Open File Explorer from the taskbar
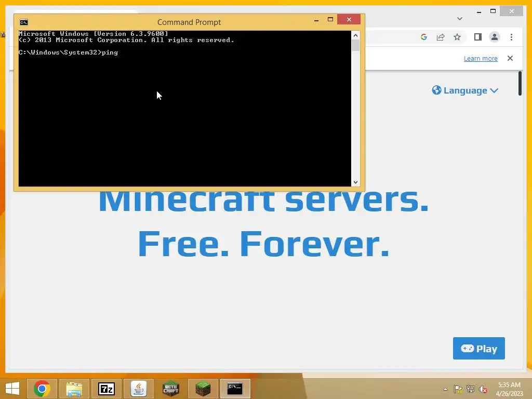The height and width of the screenshot is (399, 532). click(x=74, y=389)
